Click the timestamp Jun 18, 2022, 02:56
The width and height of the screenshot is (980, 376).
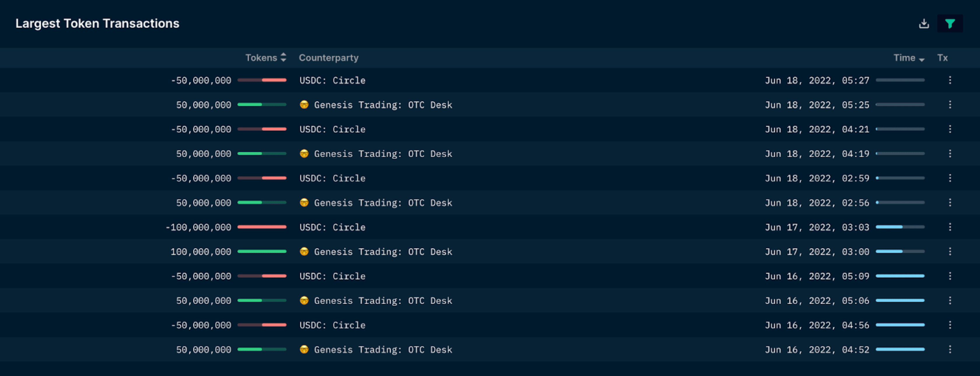[817, 203]
